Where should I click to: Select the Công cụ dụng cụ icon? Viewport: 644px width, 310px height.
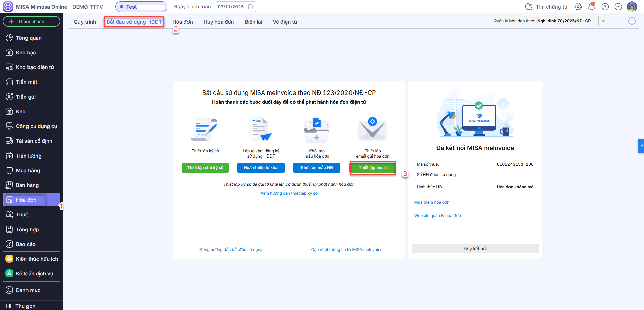(9, 126)
